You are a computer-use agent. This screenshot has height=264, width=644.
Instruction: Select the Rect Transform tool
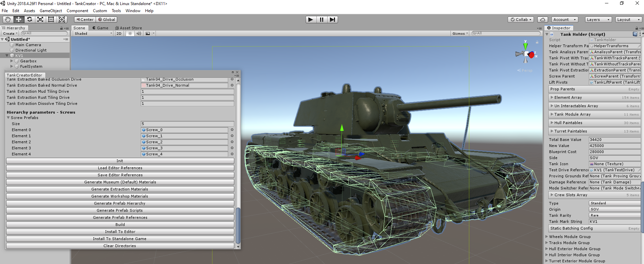click(51, 20)
